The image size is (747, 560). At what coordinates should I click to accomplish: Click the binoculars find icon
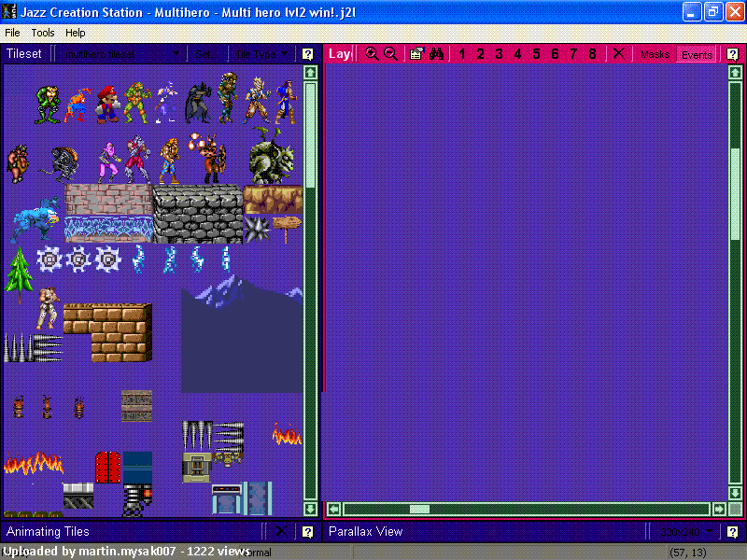436,54
